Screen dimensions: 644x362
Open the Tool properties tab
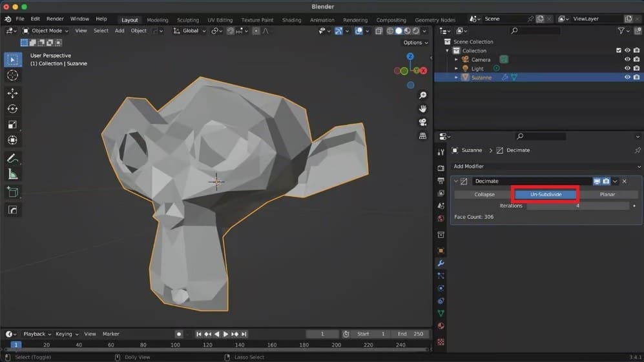click(441, 152)
